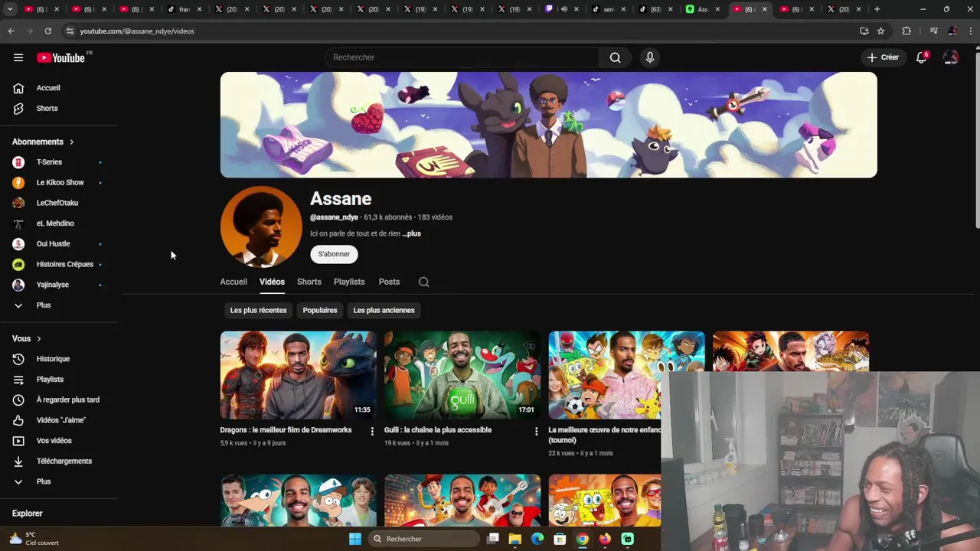This screenshot has height=551, width=980.
Task: Open the channel Playlists tab
Action: [x=349, y=282]
